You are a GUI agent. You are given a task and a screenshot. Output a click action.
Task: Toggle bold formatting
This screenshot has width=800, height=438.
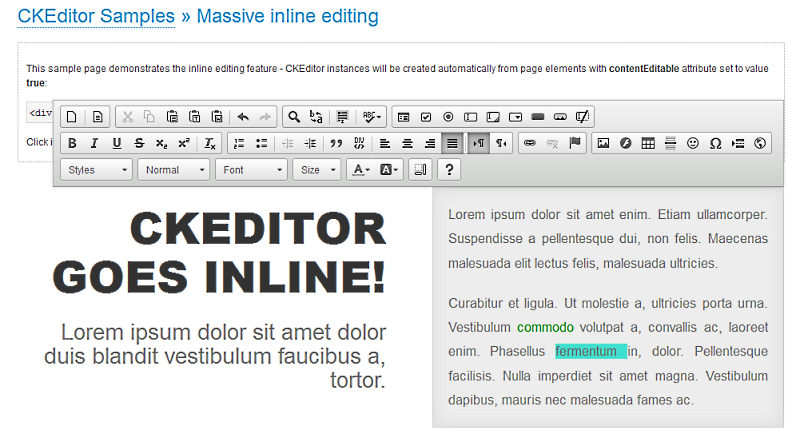point(72,143)
